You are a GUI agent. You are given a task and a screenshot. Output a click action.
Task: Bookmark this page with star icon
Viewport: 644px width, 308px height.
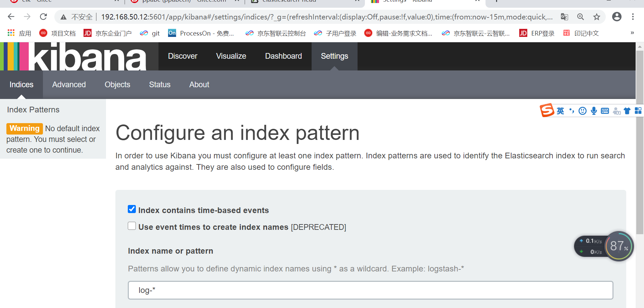[x=597, y=17]
